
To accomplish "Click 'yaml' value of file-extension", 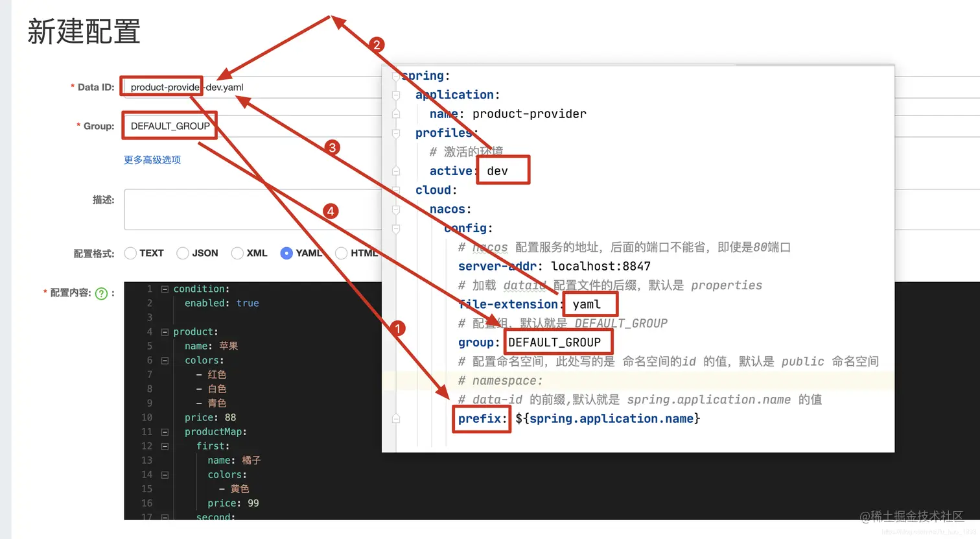I will pyautogui.click(x=587, y=304).
